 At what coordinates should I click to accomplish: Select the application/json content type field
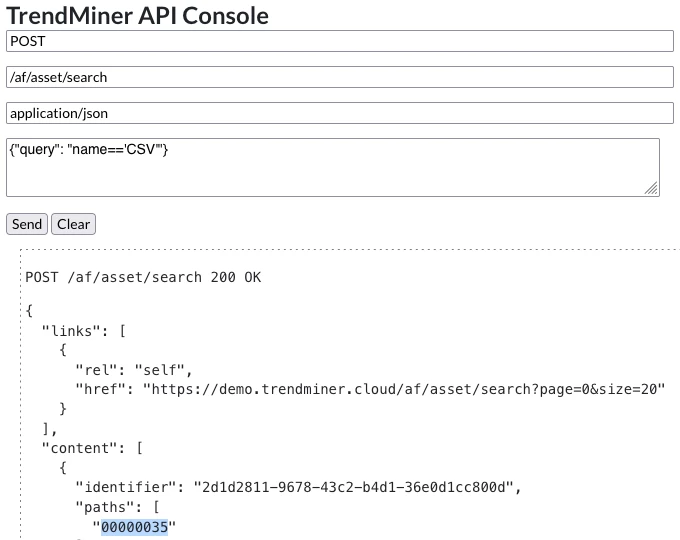coord(340,113)
